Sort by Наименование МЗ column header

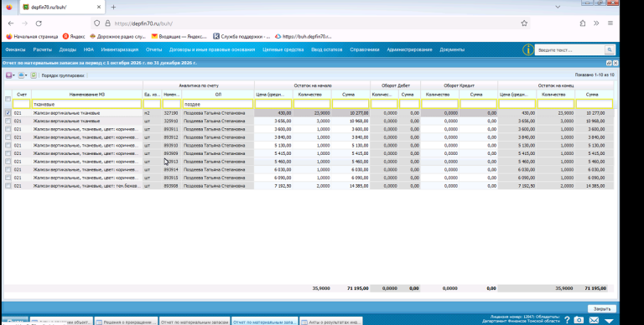point(86,95)
